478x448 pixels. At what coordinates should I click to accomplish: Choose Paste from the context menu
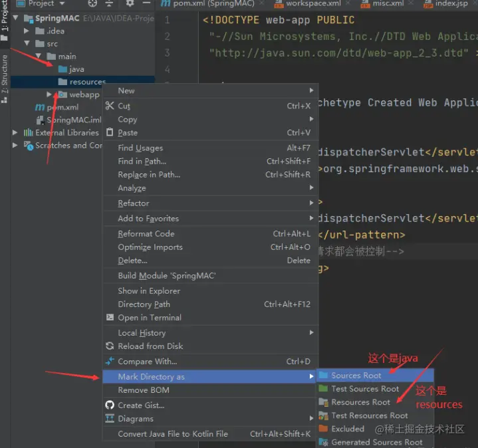[210, 132]
